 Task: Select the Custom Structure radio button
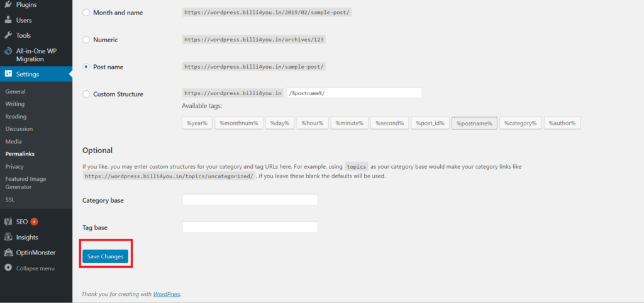point(86,94)
